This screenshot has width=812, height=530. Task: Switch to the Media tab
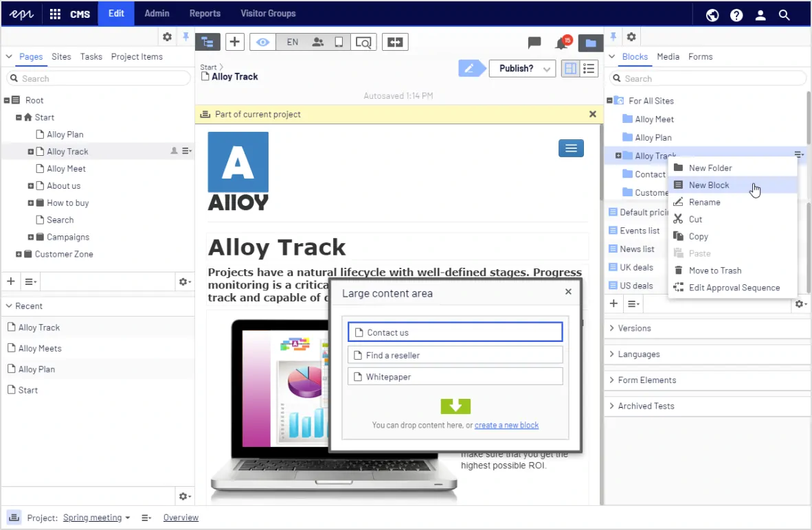coord(668,56)
